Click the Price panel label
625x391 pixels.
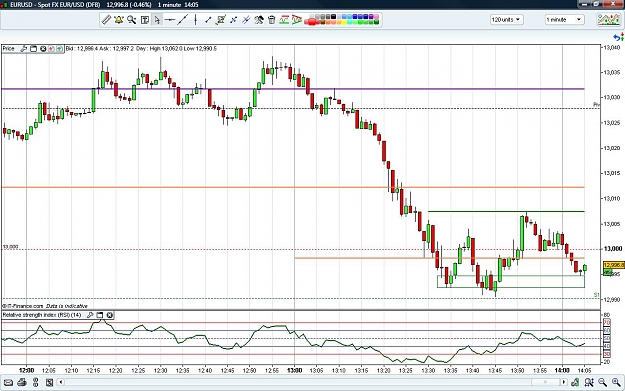[8, 49]
